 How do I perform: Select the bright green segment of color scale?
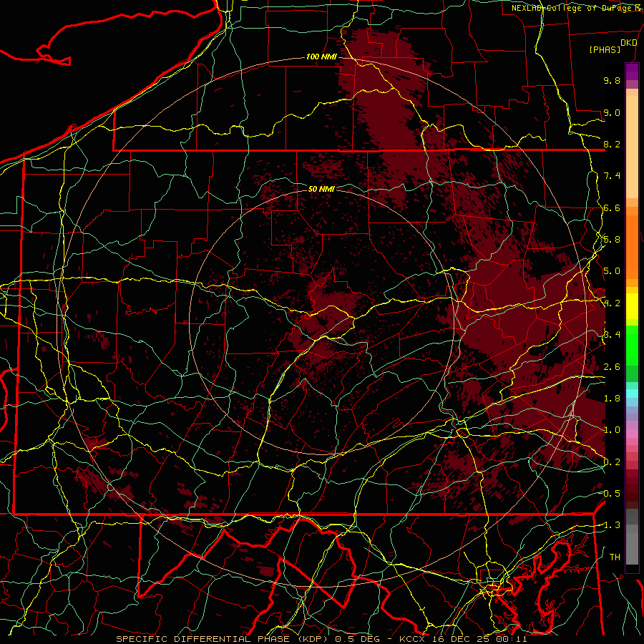click(x=632, y=345)
